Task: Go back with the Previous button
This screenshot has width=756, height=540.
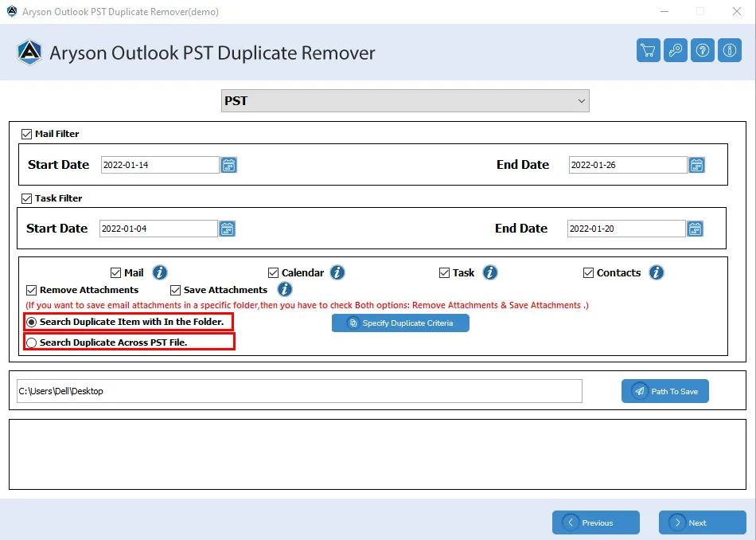Action: (596, 522)
